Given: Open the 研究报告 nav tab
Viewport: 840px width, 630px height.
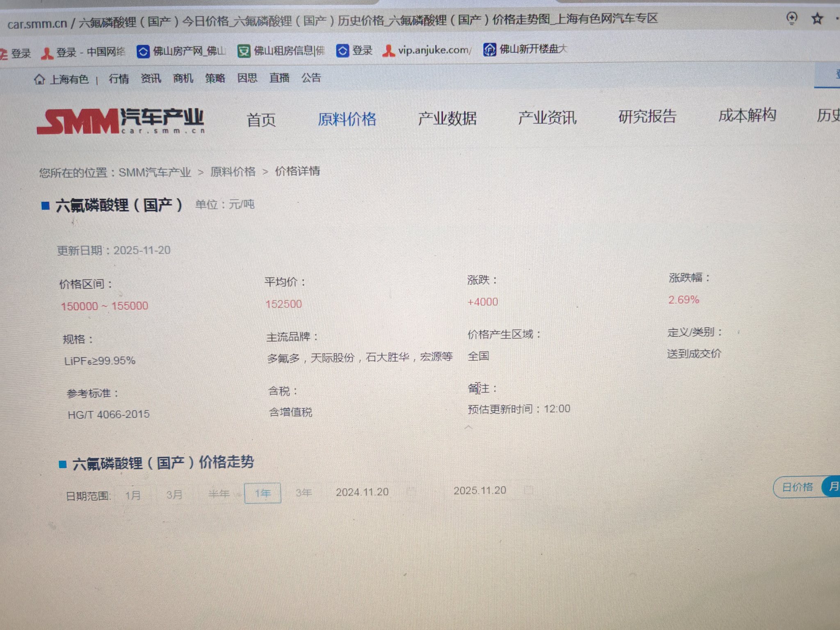Looking at the screenshot, I should (647, 116).
